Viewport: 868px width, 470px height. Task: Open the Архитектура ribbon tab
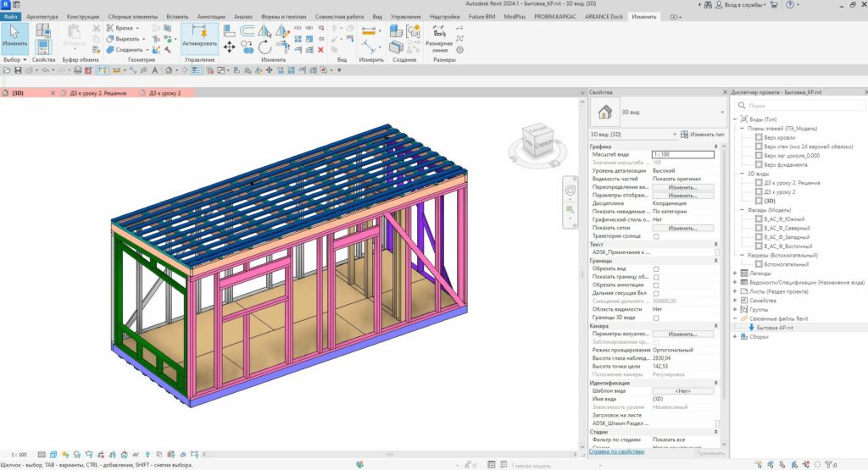(x=42, y=16)
